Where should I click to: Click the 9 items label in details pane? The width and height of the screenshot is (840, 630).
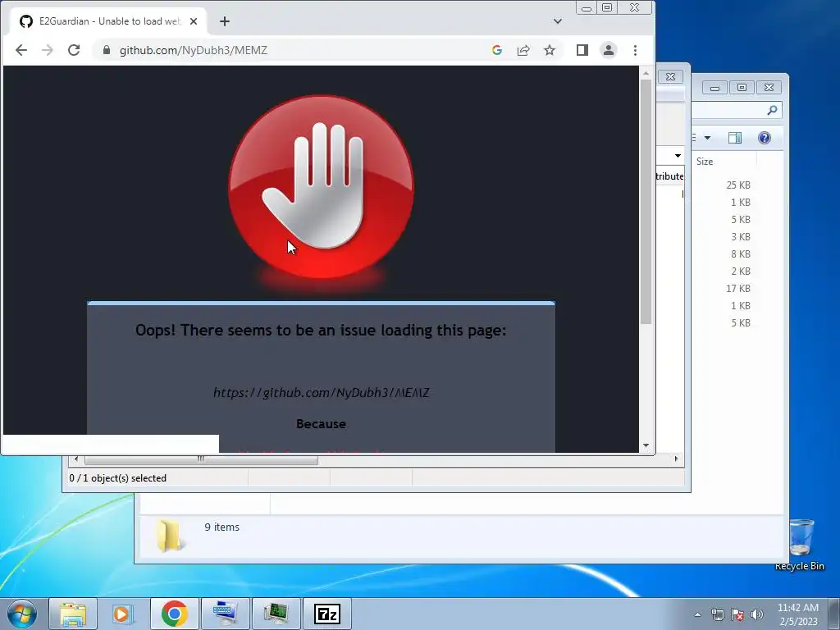click(221, 527)
